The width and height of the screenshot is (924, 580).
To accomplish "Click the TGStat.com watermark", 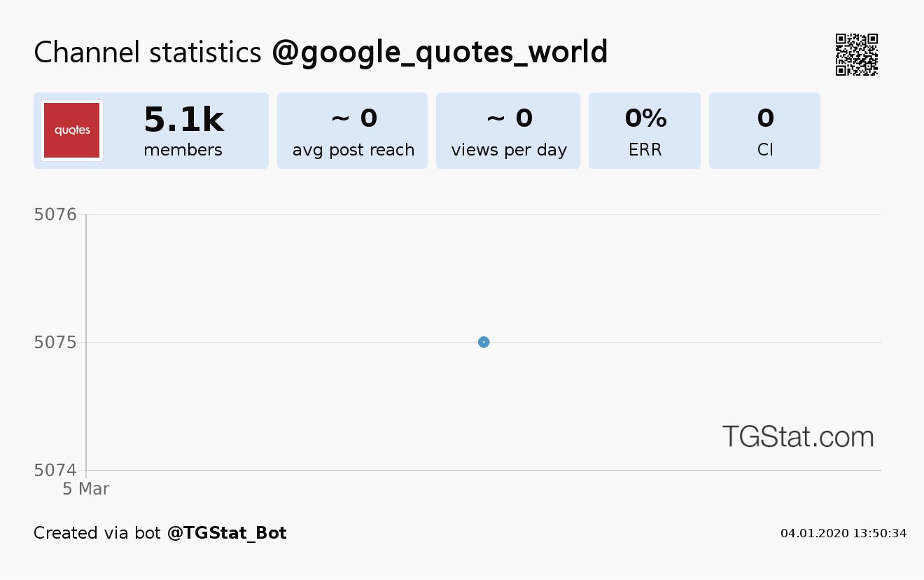I will 798,436.
